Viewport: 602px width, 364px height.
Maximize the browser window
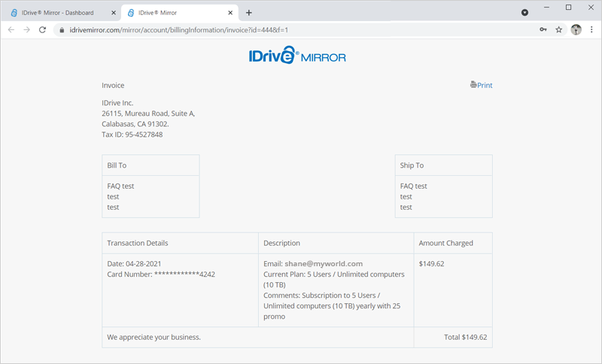tap(569, 8)
